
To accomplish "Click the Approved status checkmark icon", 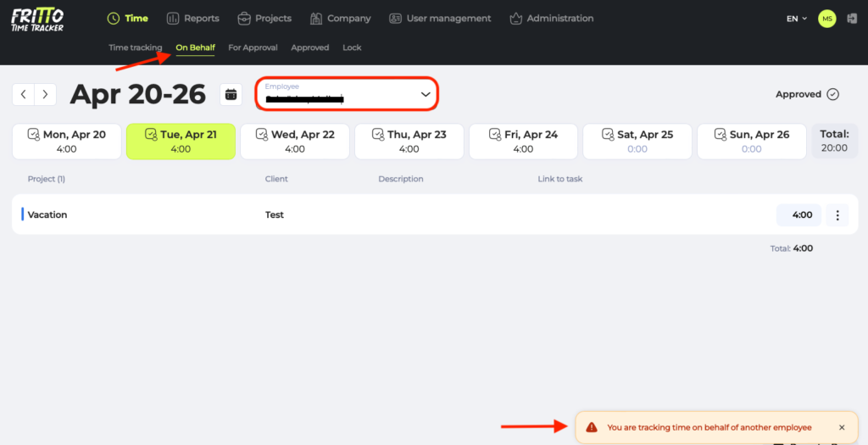I will pos(832,95).
